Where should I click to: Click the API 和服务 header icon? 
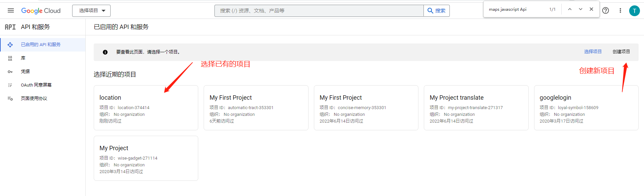point(10,27)
